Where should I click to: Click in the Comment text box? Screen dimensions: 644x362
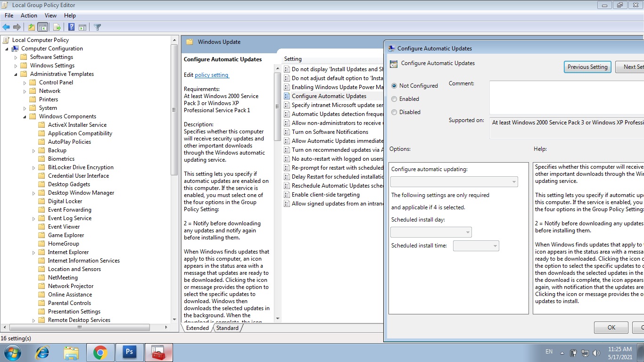point(567,98)
